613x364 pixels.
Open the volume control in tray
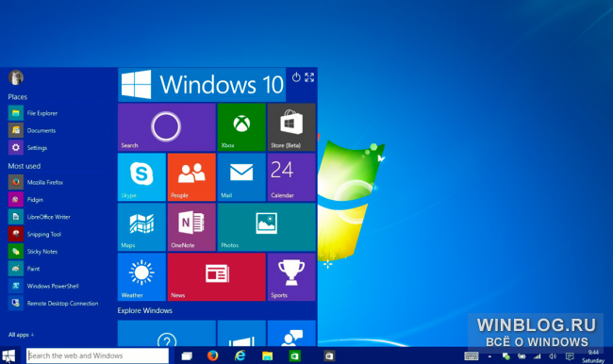(x=553, y=356)
